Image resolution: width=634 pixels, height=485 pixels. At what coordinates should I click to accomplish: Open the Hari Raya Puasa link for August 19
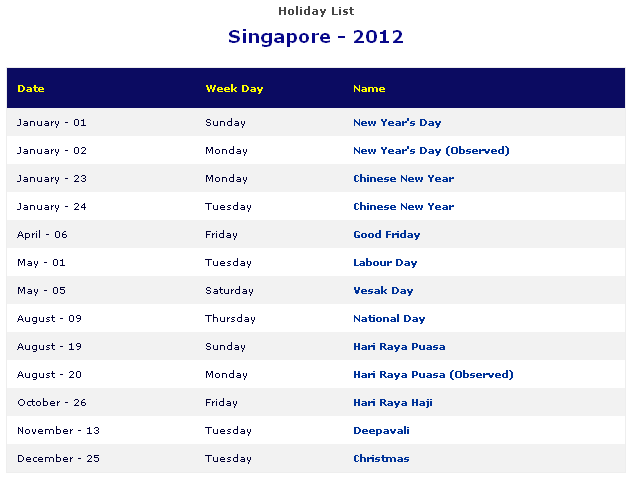(399, 347)
